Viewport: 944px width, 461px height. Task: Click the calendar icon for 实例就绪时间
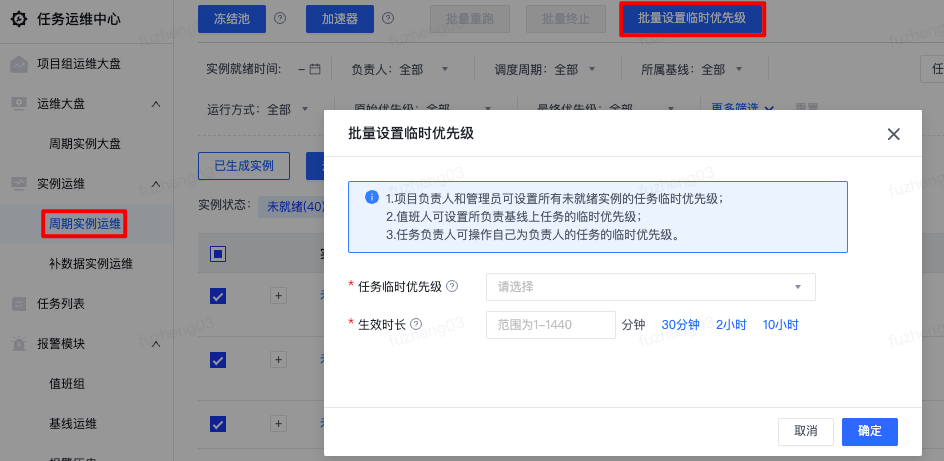tap(315, 70)
